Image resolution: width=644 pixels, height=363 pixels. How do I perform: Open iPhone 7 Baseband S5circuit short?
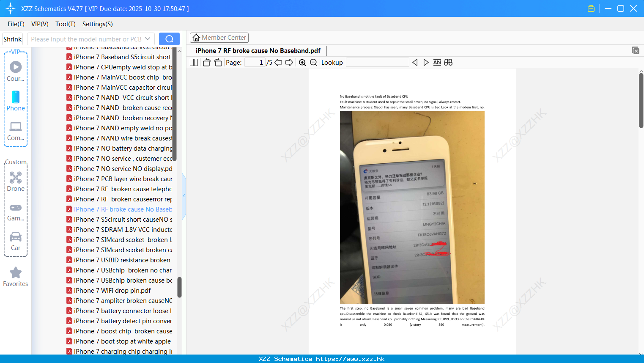pyautogui.click(x=119, y=57)
